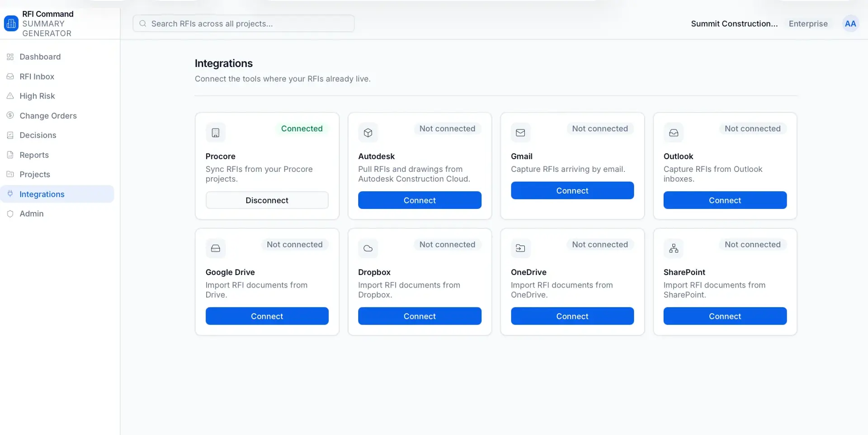868x435 pixels.
Task: Disconnect the Procore integration
Action: click(267, 200)
